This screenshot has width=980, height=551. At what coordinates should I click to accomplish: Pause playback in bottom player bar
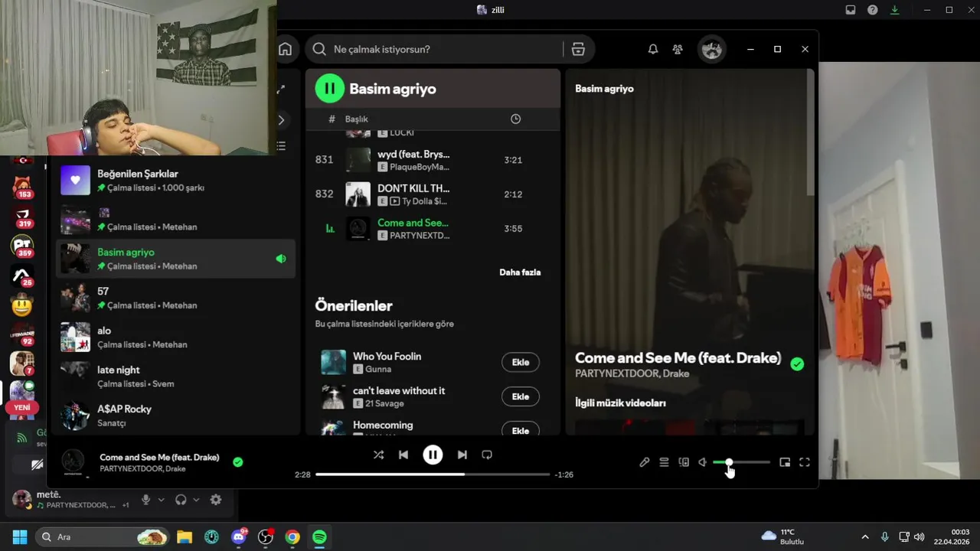(433, 455)
